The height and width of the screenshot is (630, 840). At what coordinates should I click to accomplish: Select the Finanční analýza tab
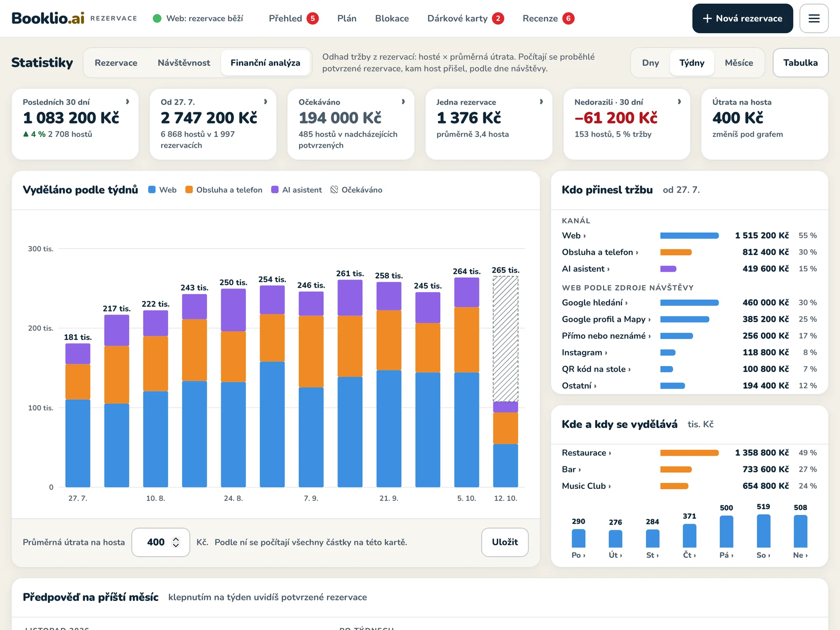pos(265,63)
